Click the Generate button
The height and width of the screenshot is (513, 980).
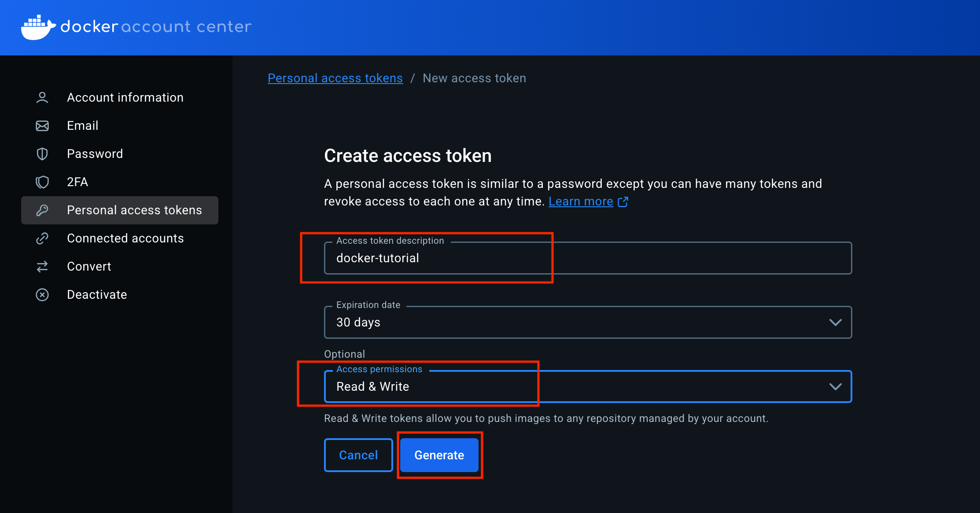pos(439,455)
